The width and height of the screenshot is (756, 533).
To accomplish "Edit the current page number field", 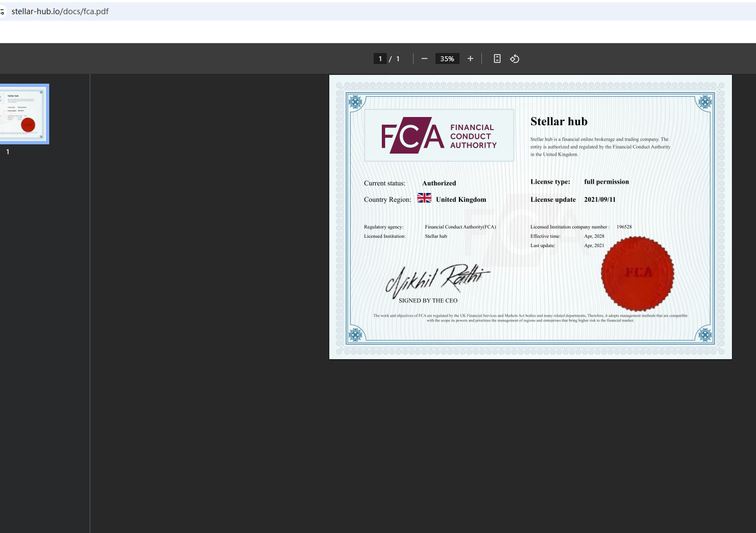I will pos(380,58).
